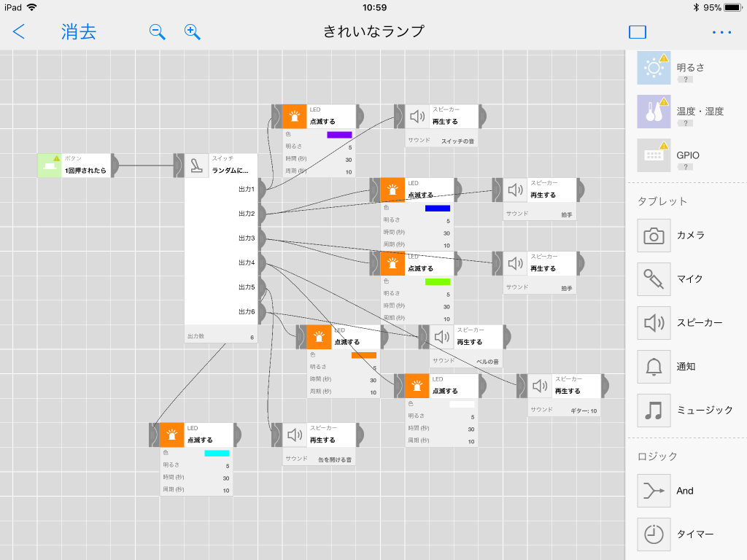Select the orange LED block's lamp icon
The height and width of the screenshot is (560, 747).
(319, 337)
